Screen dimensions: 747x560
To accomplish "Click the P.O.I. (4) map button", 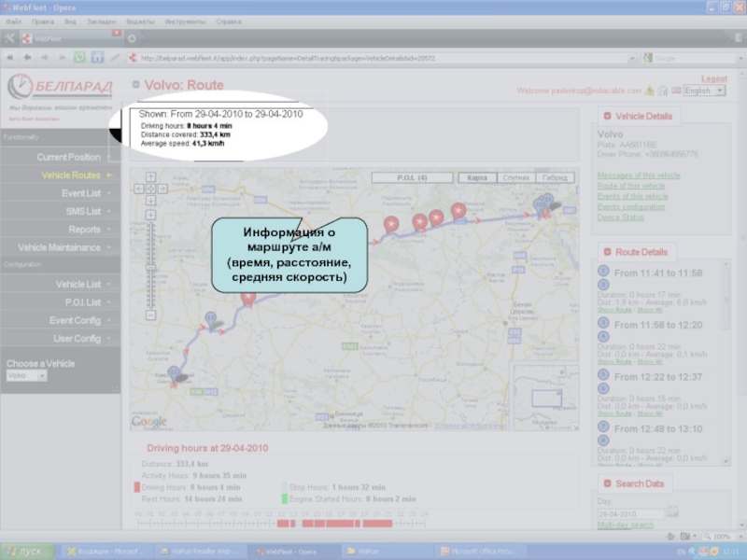I will (x=412, y=177).
